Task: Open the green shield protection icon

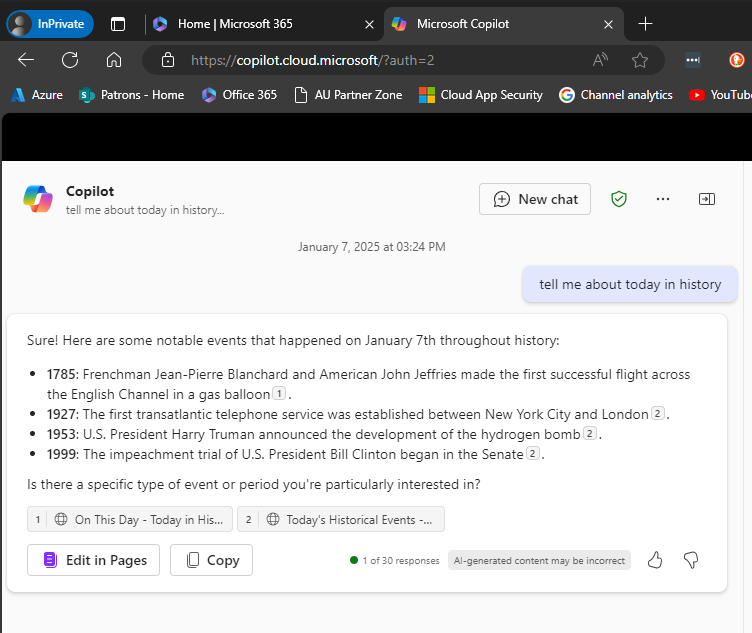Action: [619, 199]
